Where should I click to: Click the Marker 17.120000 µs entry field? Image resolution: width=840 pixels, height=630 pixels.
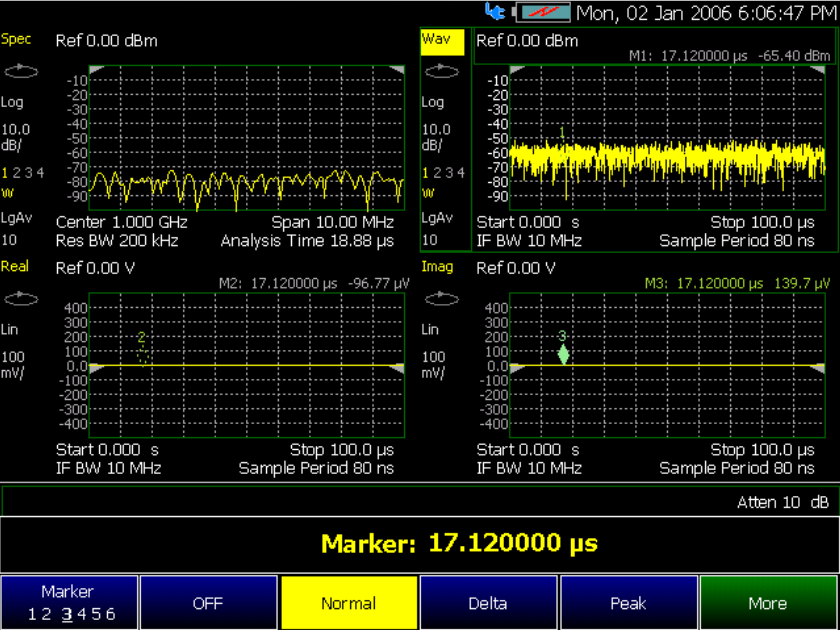coord(420,544)
